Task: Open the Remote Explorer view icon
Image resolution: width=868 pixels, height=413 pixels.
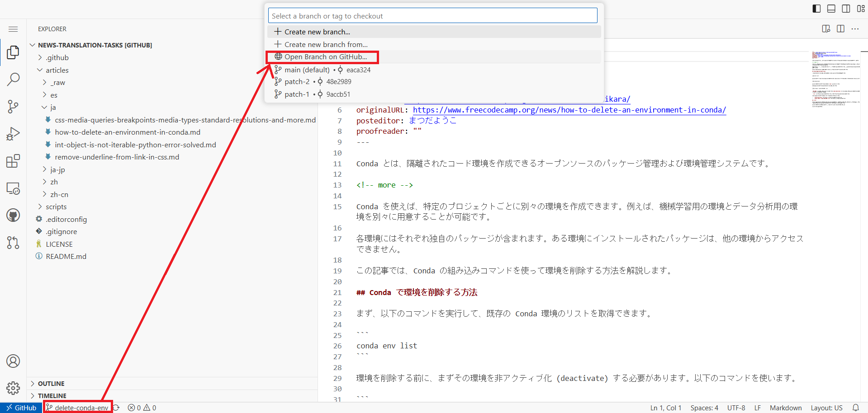Action: [13, 188]
